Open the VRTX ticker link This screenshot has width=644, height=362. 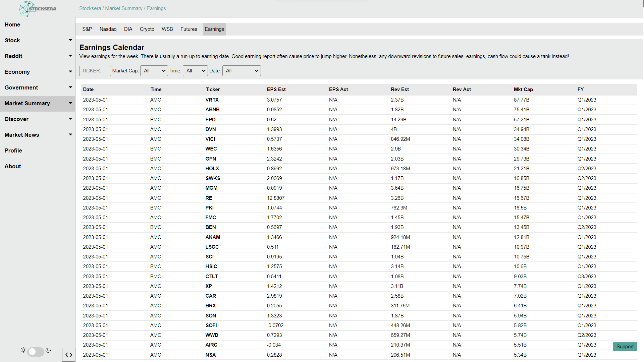point(212,100)
